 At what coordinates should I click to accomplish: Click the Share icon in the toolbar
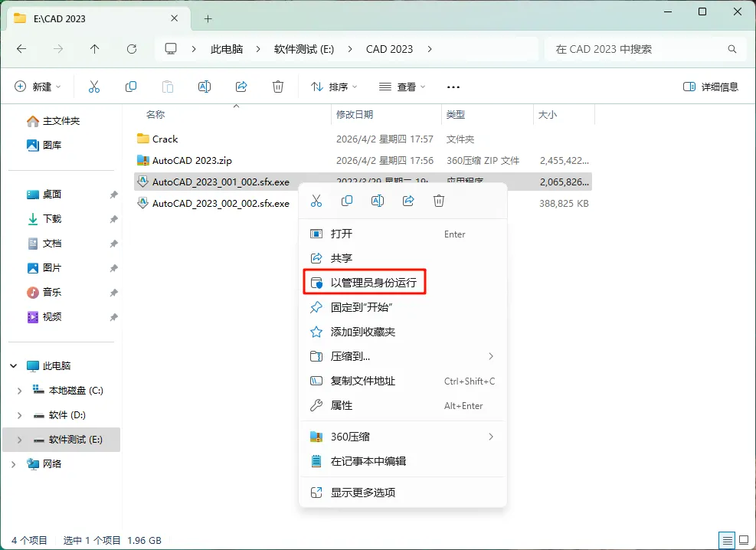241,87
